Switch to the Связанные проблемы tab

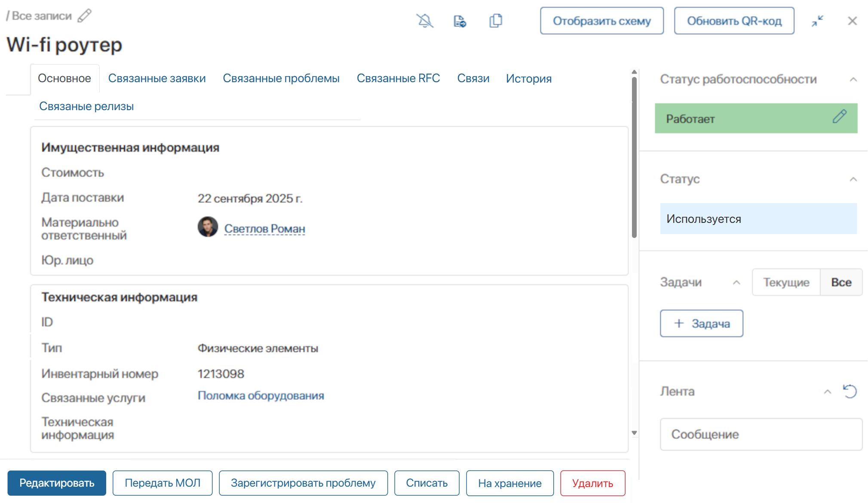(x=281, y=78)
